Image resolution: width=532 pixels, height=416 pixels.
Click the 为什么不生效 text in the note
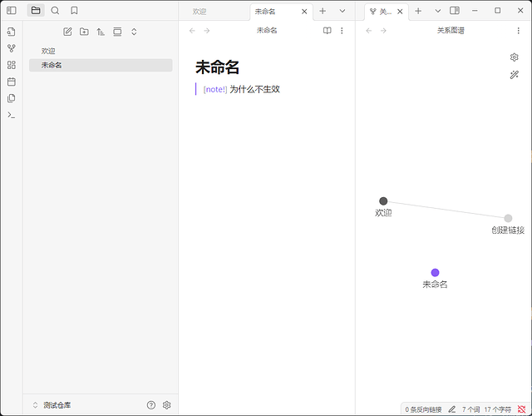point(255,89)
